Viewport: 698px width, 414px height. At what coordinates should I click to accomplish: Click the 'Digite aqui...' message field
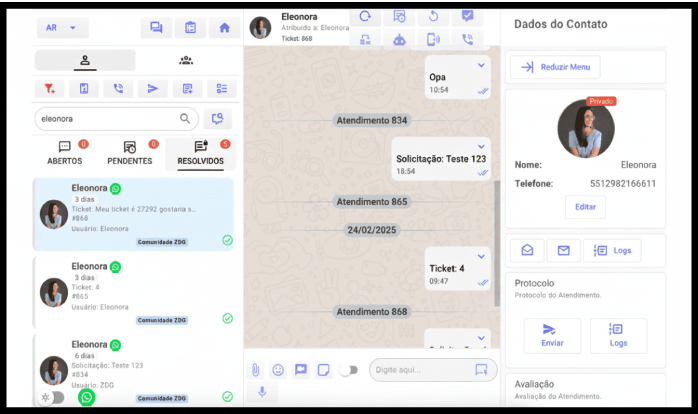pos(420,370)
